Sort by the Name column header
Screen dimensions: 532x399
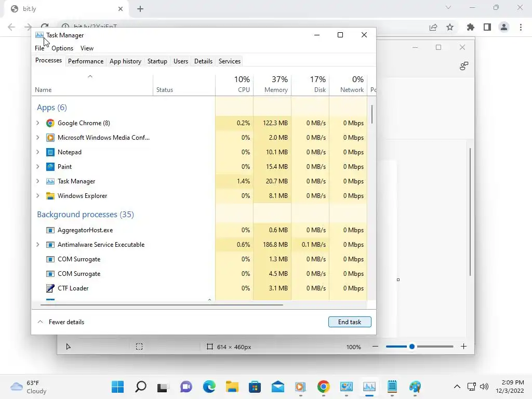tap(92, 85)
